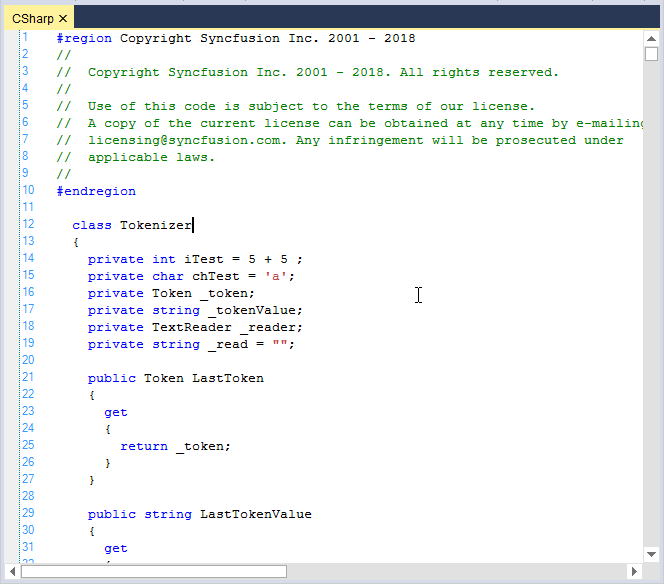Click the horizontal scrollbar thumb

tap(154, 571)
